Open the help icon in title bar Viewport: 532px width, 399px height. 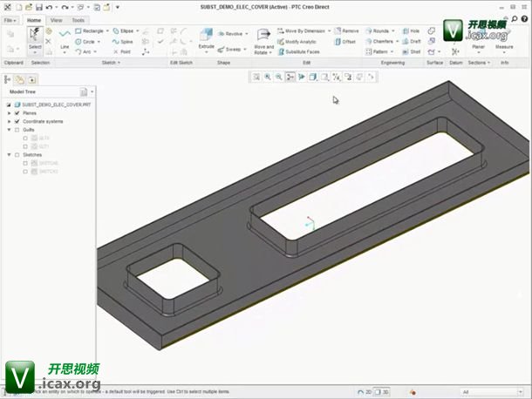coord(524,19)
